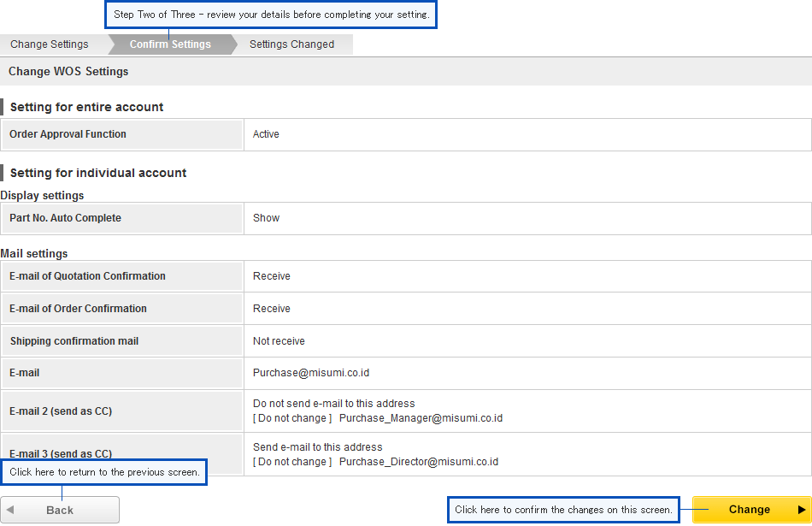The height and width of the screenshot is (526, 812).
Task: Click the E-mail of Quotation Confirmation label
Action: [x=87, y=276]
